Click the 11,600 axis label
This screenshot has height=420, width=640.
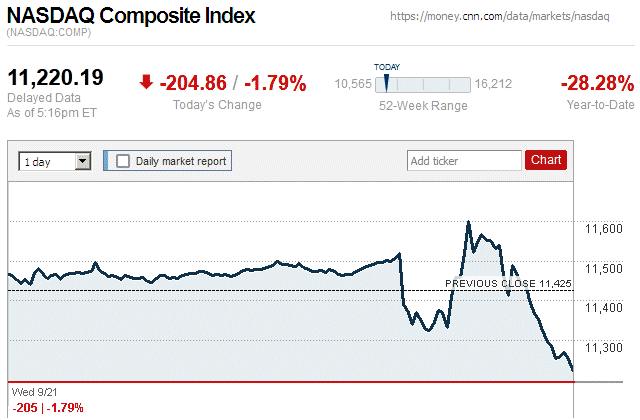pyautogui.click(x=603, y=229)
